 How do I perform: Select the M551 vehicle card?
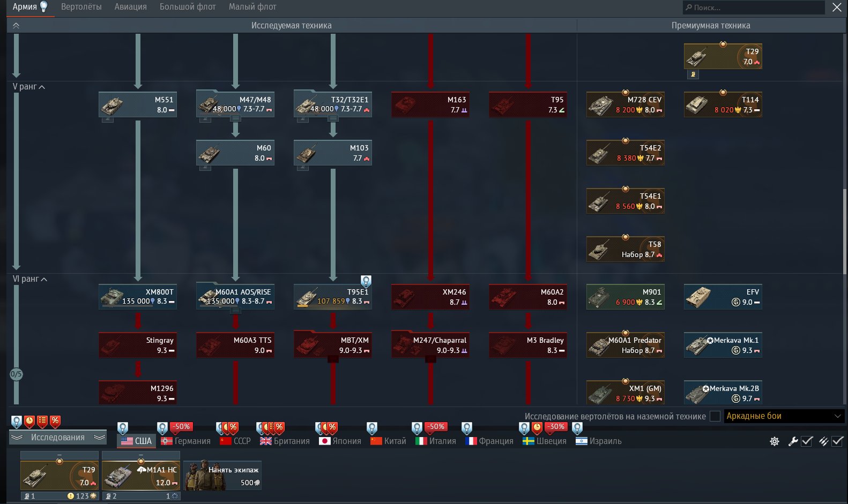[x=138, y=104]
